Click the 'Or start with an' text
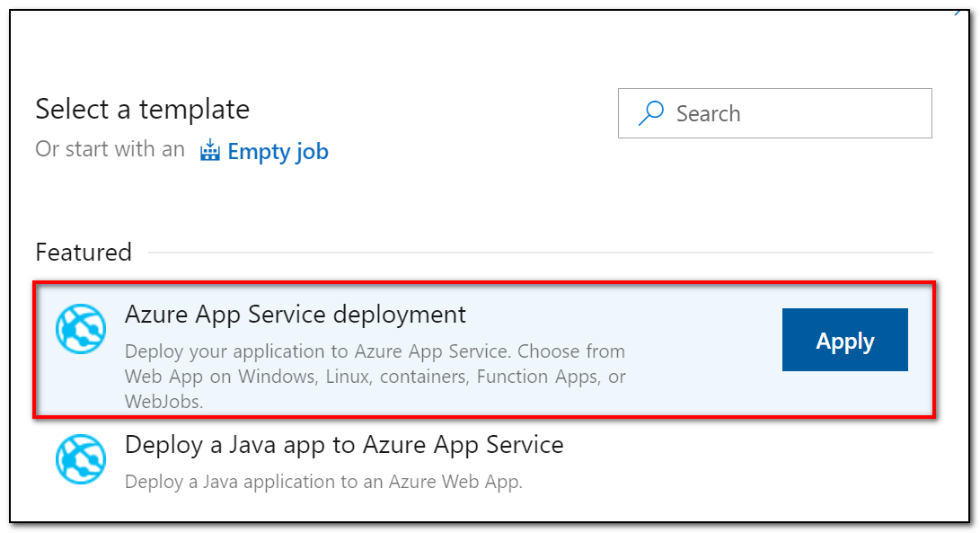The image size is (980, 533). 110,149
